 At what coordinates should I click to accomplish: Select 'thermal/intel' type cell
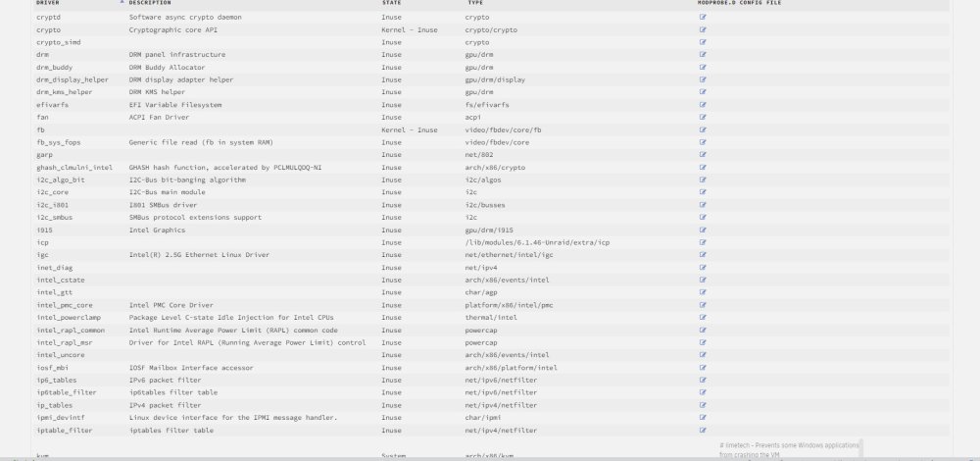point(491,317)
